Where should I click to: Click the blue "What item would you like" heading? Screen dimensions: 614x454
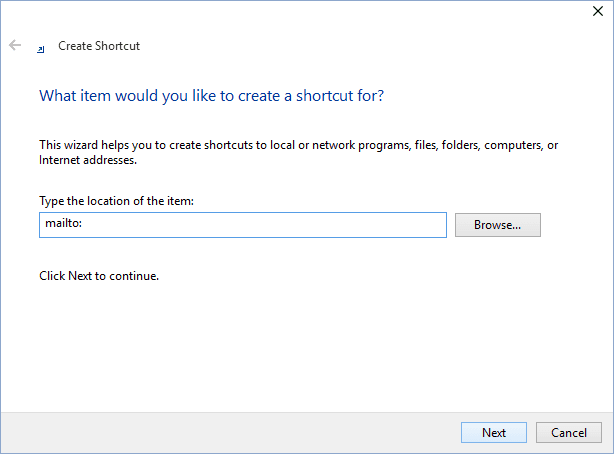coord(211,96)
